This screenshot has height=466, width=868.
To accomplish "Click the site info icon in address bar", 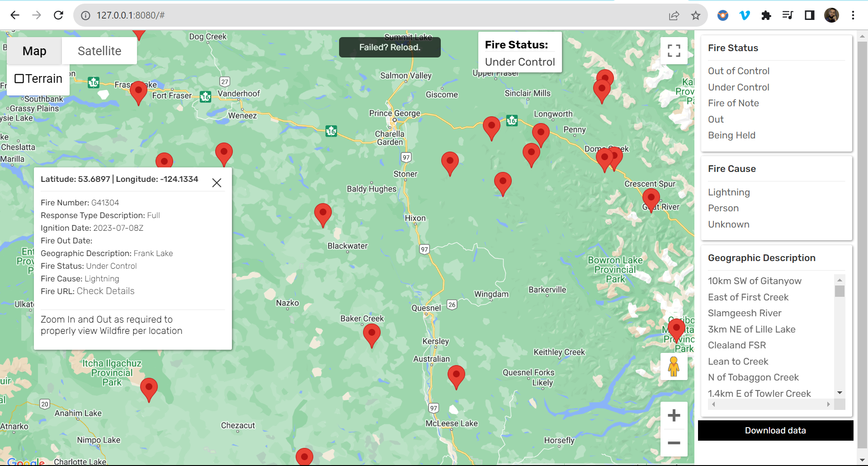I will pos(85,15).
